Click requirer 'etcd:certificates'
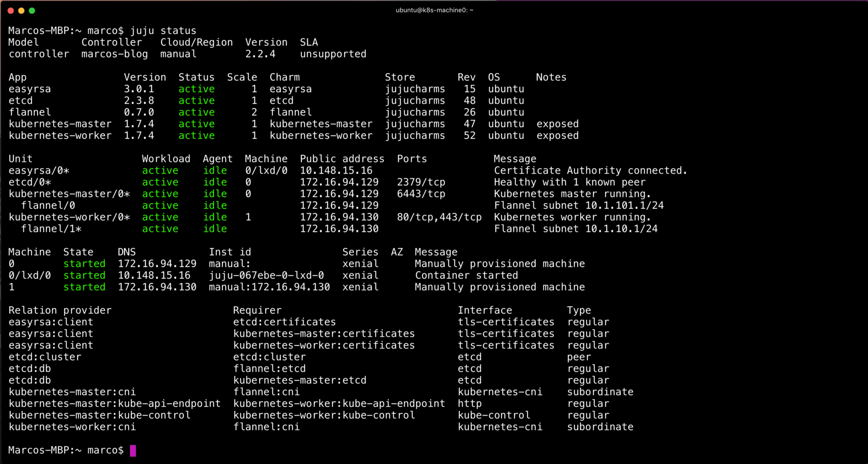 click(285, 322)
